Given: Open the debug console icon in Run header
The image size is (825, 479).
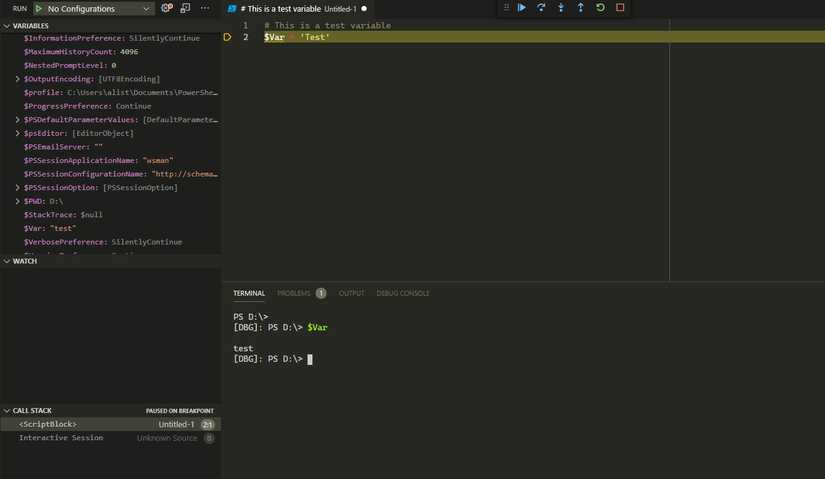Looking at the screenshot, I should tap(186, 8).
